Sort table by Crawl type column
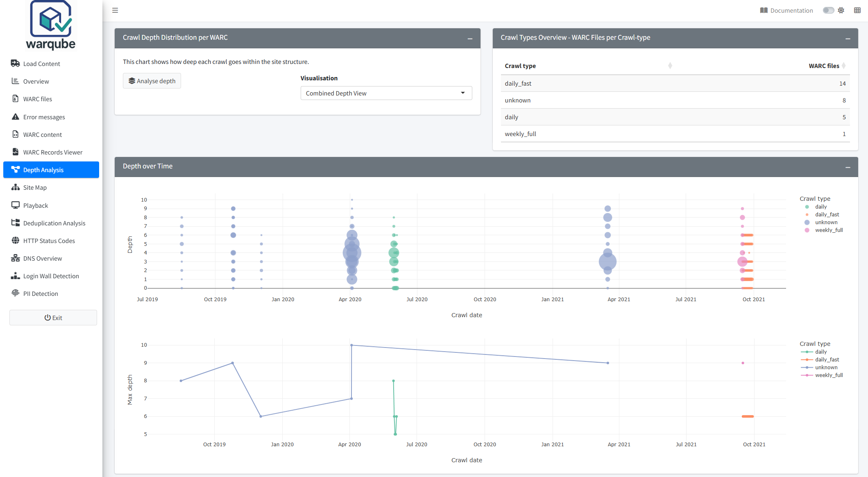Screen dimensions: 868x477 (588, 66)
